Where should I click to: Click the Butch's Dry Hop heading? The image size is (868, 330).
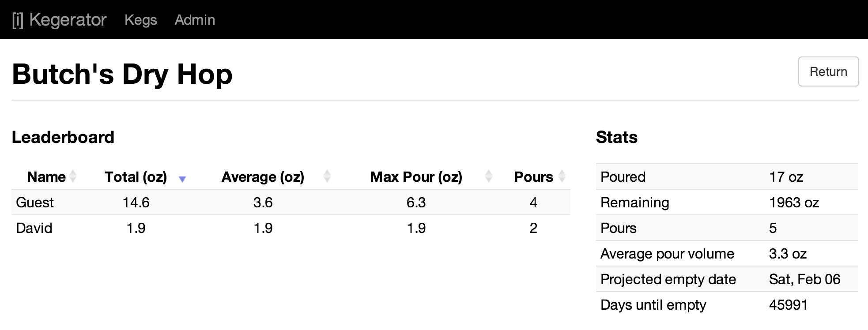122,74
